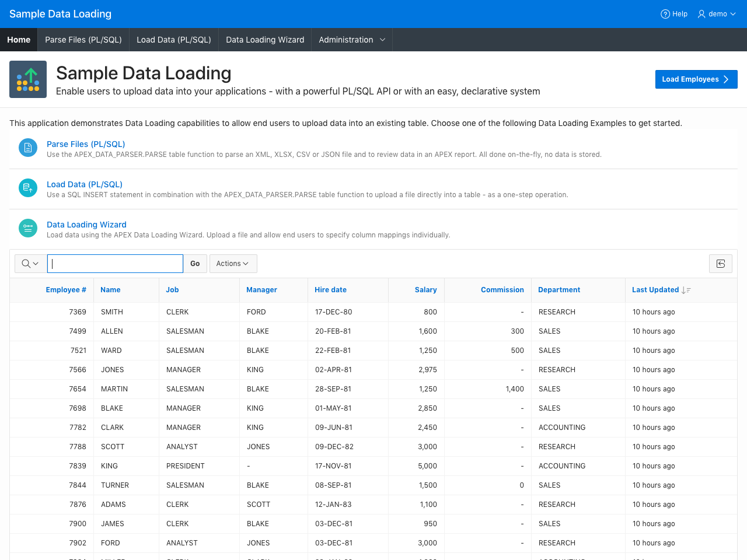Click the demo user profile icon
This screenshot has height=560, width=747.
pos(701,14)
